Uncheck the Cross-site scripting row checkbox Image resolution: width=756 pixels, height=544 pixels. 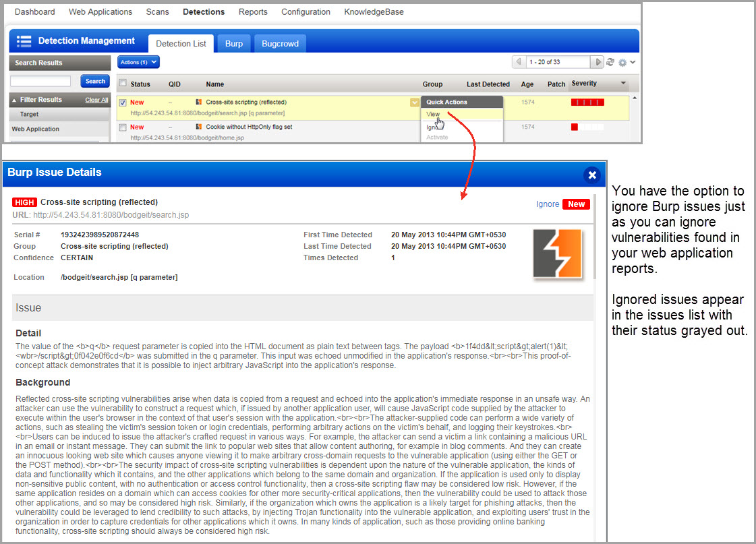123,102
